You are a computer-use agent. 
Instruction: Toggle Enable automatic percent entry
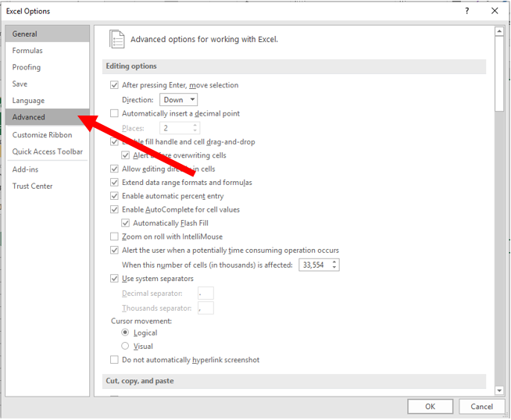pyautogui.click(x=114, y=196)
